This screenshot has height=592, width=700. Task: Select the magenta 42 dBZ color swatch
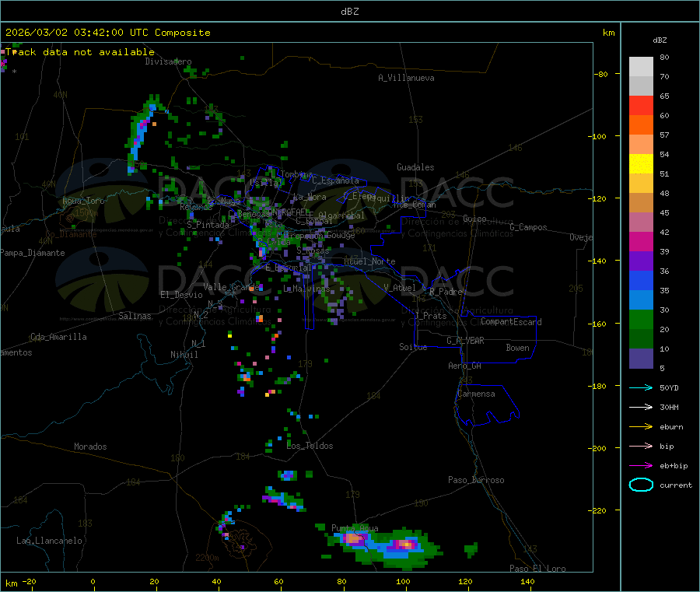(x=641, y=241)
